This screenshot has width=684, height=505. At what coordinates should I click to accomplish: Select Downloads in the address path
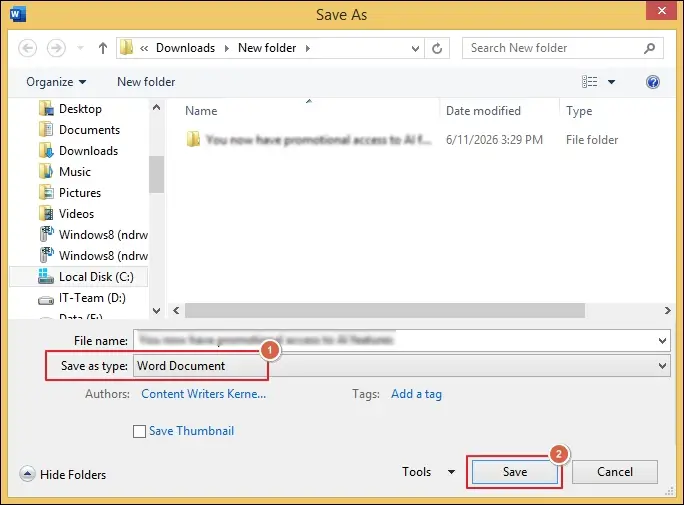185,48
